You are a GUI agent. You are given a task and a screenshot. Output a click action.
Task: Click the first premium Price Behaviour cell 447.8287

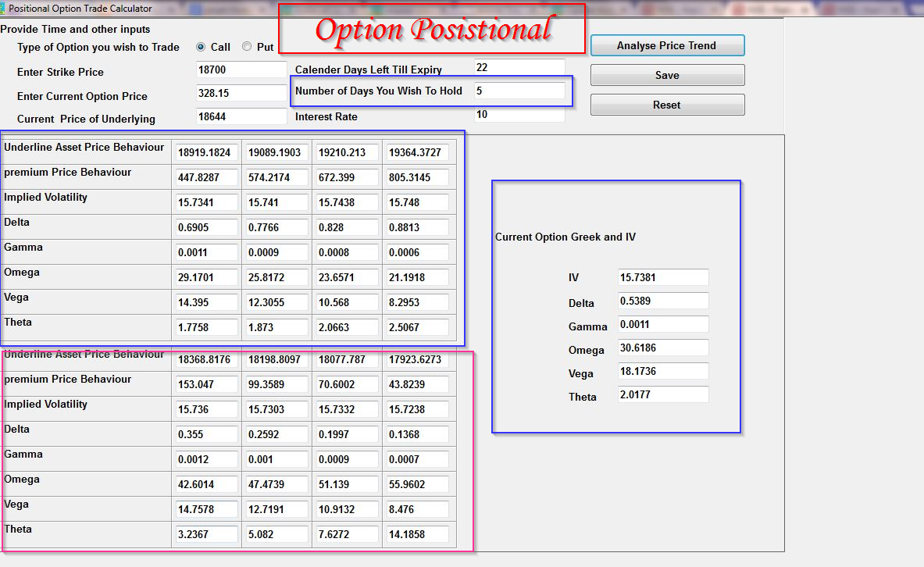click(206, 177)
